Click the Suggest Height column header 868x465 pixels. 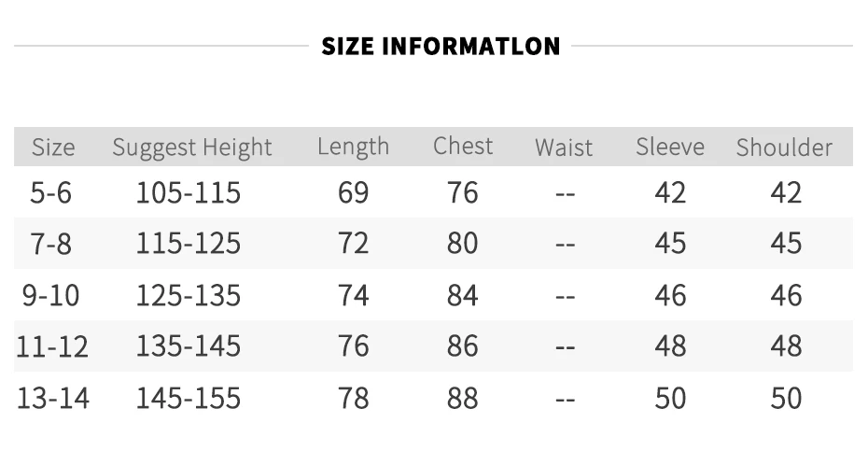192,148
